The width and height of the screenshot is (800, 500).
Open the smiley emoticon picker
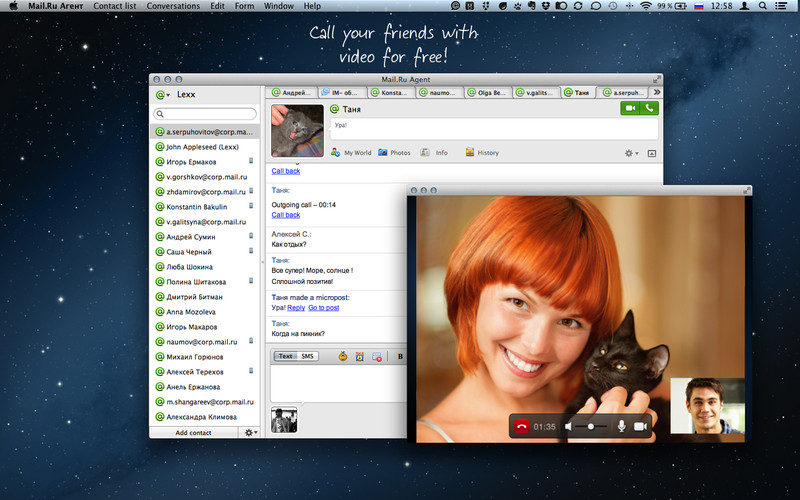(x=343, y=357)
